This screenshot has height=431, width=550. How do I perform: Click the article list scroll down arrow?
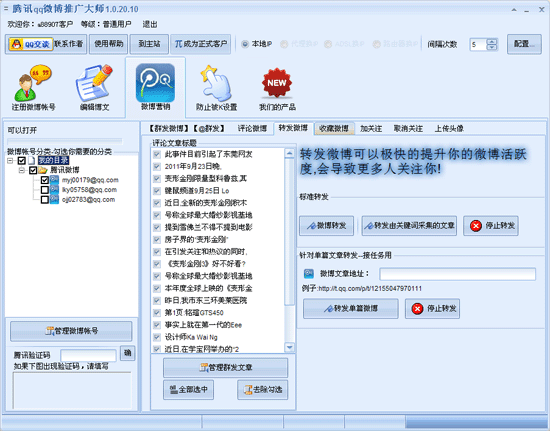[x=289, y=348]
